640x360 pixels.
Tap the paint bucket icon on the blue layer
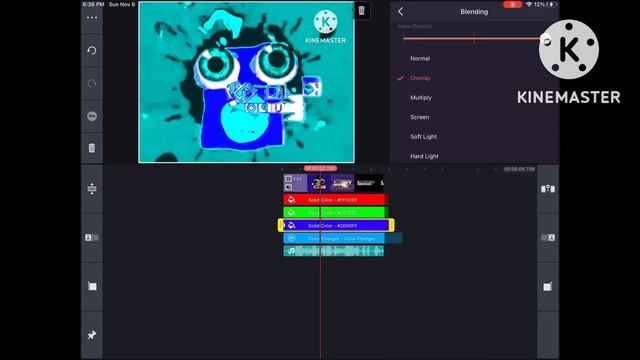(291, 225)
